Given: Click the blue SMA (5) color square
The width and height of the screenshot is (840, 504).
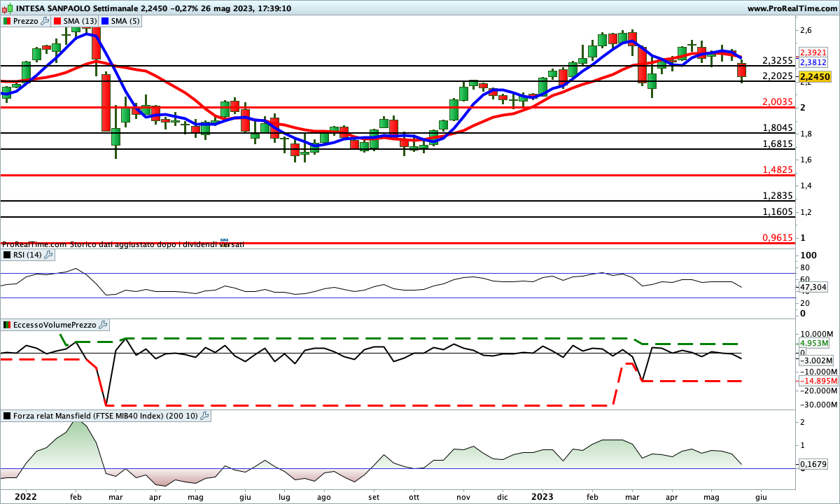Looking at the screenshot, I should pyautogui.click(x=104, y=21).
